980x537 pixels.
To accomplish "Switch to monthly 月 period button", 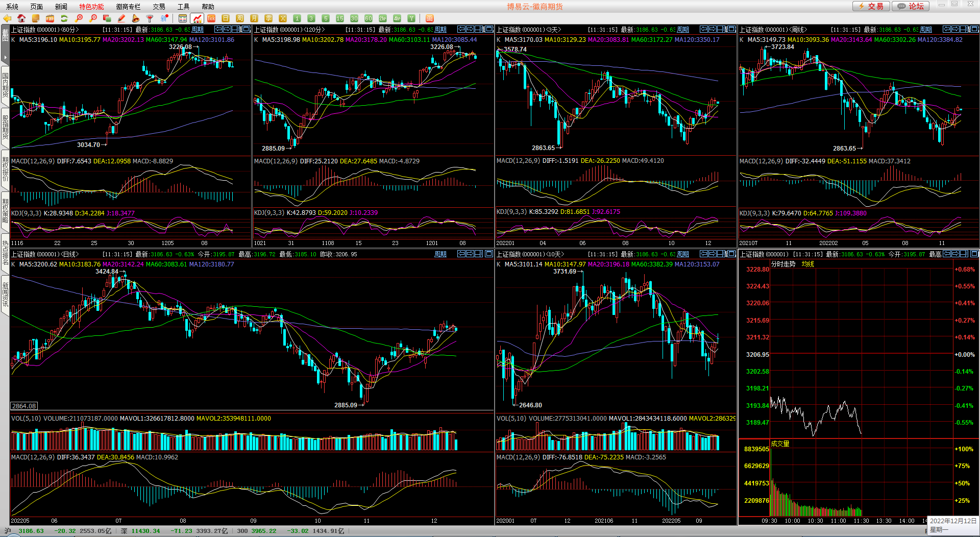I will pyautogui.click(x=254, y=18).
